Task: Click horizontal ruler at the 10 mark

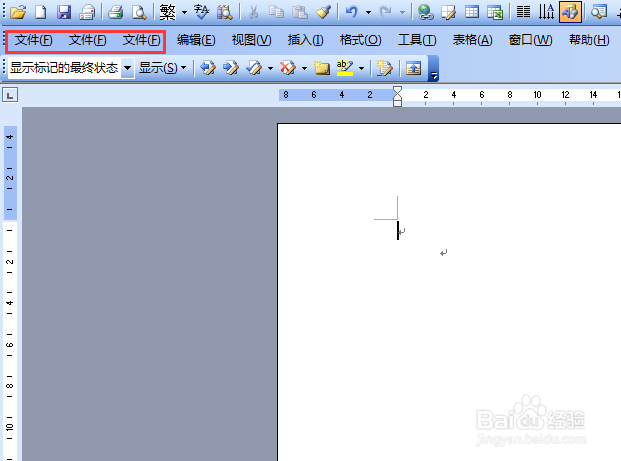Action: (537, 95)
